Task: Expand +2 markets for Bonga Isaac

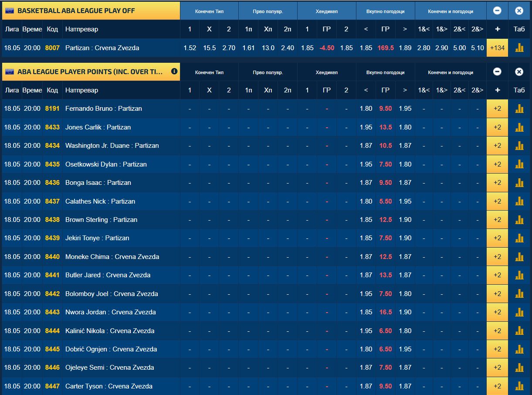Action: point(497,183)
